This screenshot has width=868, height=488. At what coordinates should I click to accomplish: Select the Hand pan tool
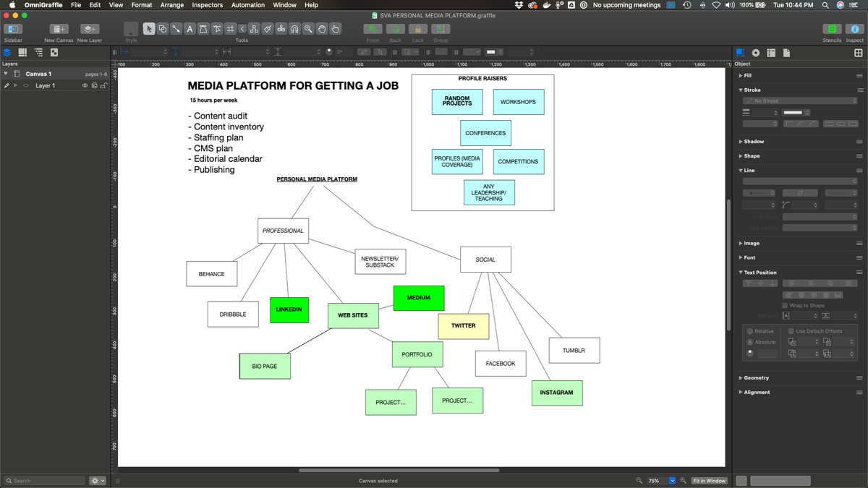tap(323, 29)
